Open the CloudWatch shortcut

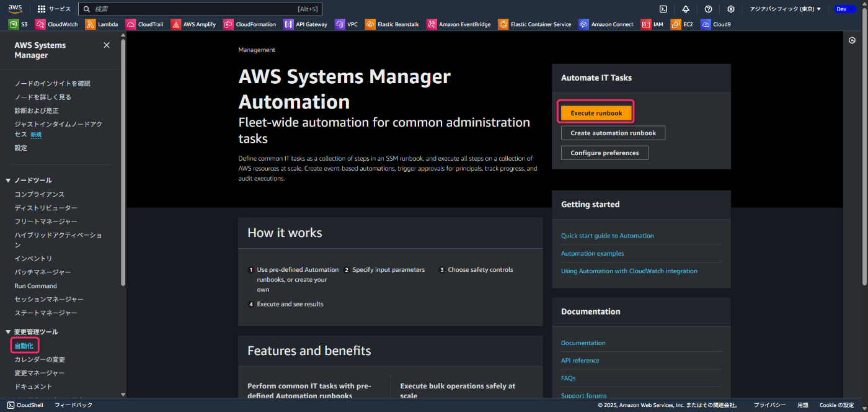tap(56, 24)
